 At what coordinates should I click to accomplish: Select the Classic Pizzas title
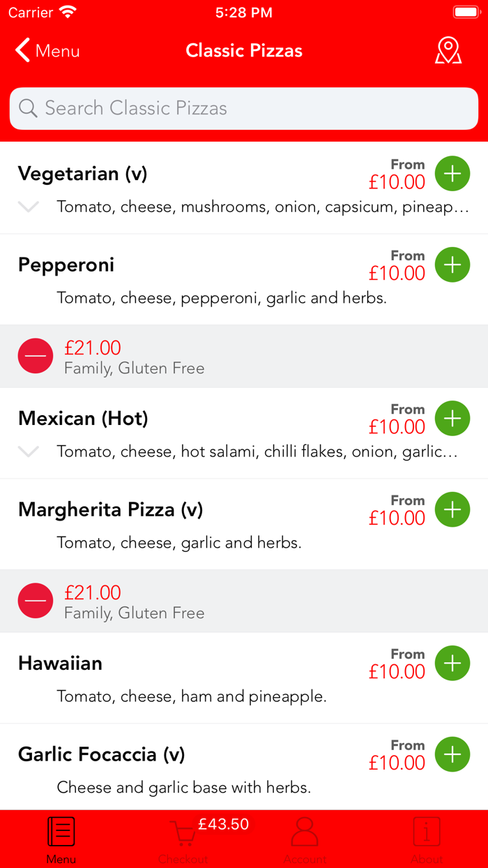pos(243,50)
